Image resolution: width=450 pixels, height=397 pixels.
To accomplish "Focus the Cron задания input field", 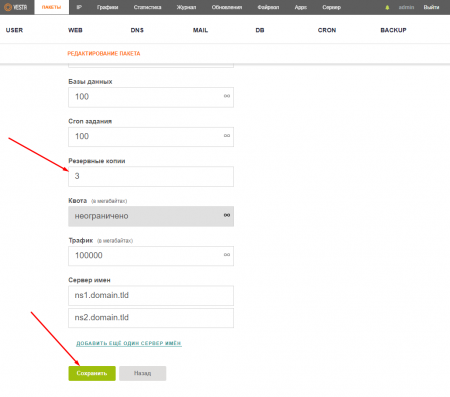I will pyautogui.click(x=151, y=137).
